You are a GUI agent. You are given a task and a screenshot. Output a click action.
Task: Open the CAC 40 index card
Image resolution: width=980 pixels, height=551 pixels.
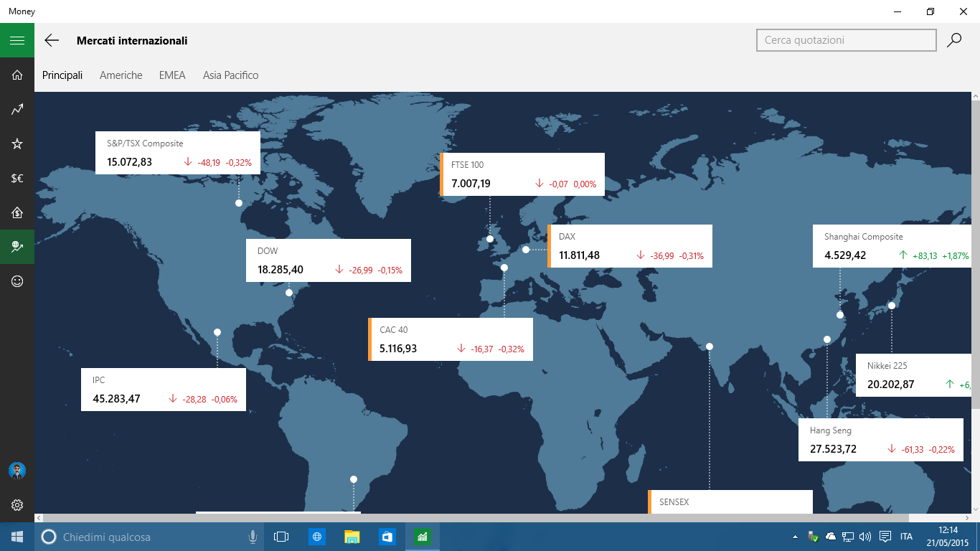(x=451, y=339)
